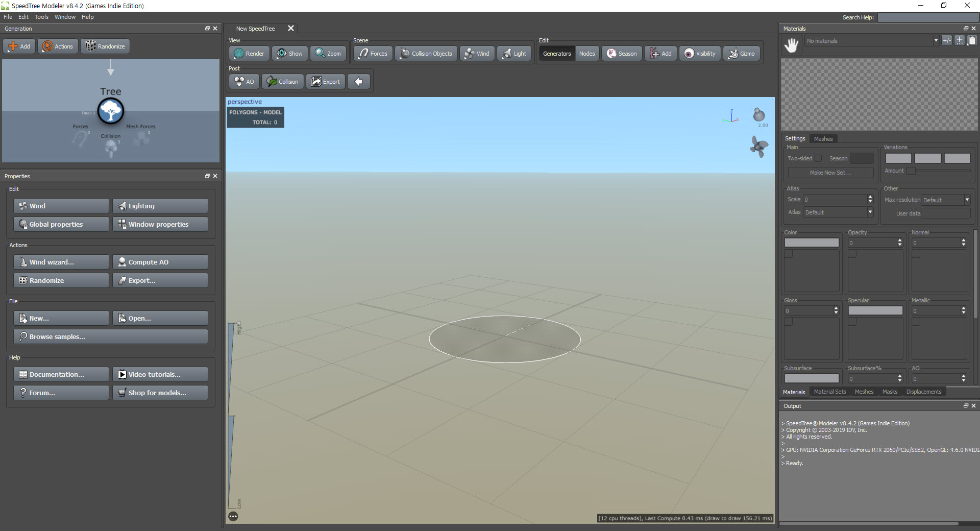Click the Zoom view button

coord(328,54)
